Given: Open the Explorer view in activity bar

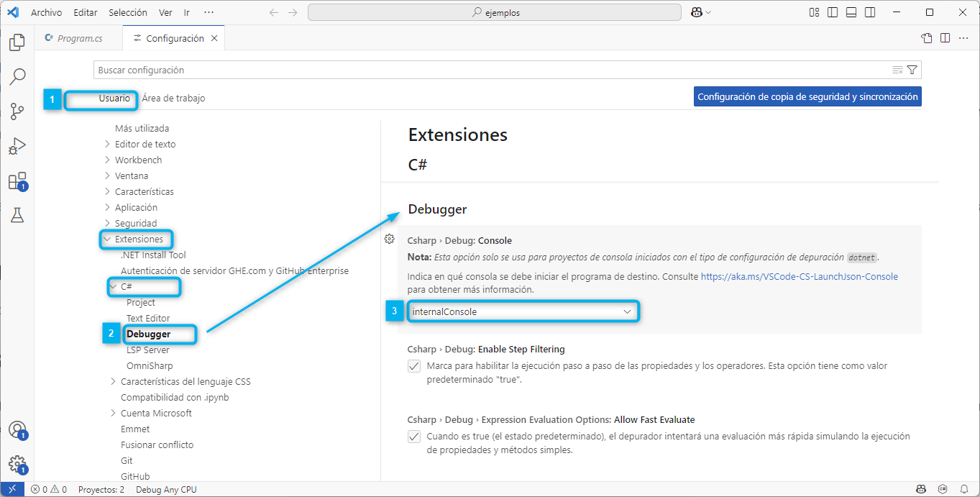Looking at the screenshot, I should (x=17, y=42).
